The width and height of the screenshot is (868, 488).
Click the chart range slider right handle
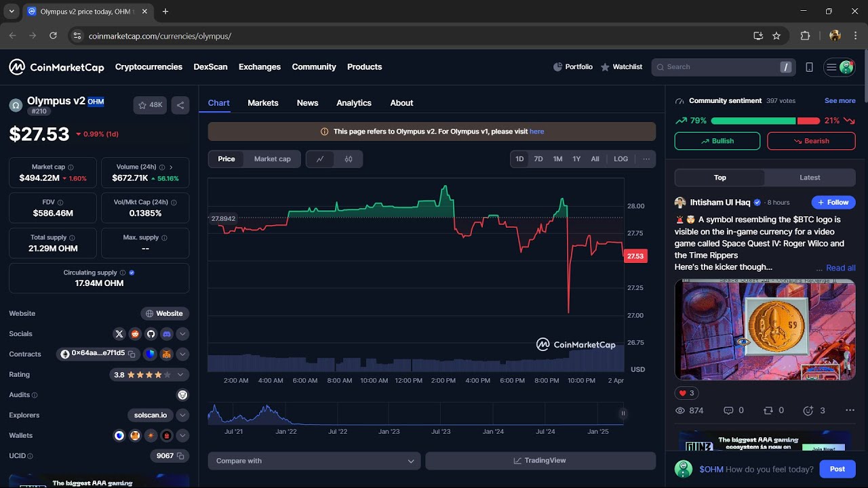623,413
